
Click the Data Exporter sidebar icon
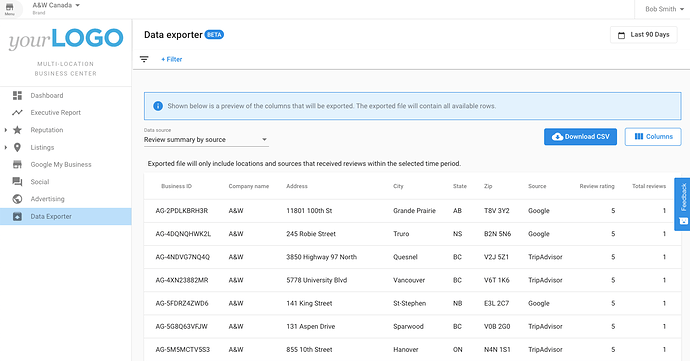tap(17, 217)
